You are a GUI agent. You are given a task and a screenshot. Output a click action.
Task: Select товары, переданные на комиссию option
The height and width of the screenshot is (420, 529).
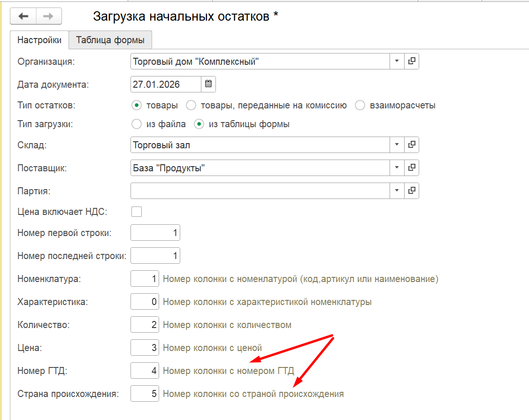pos(191,105)
